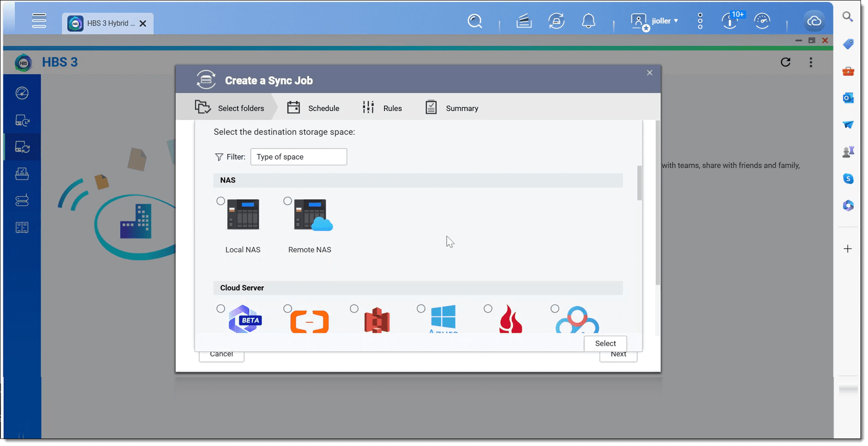Open the HBS 3 Overview sidebar icon
Screen dimensions: 868x446
coord(22,93)
